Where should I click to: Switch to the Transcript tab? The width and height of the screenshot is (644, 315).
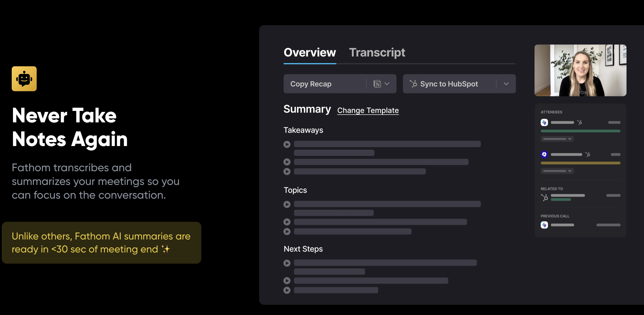(x=377, y=52)
